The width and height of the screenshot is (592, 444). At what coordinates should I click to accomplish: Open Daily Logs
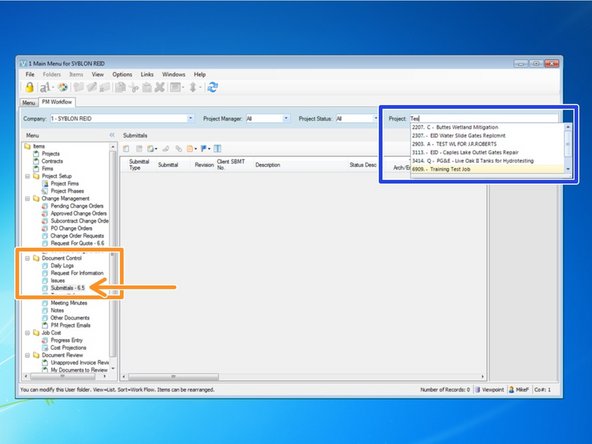(x=62, y=266)
